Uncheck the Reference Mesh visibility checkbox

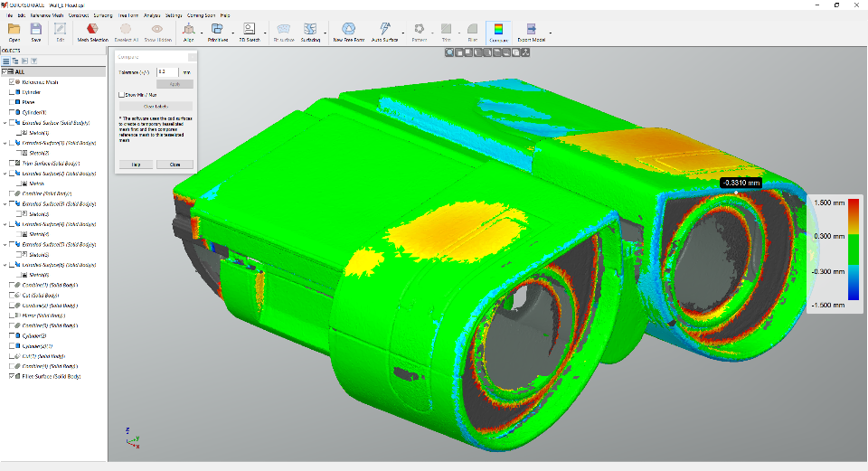[x=12, y=82]
